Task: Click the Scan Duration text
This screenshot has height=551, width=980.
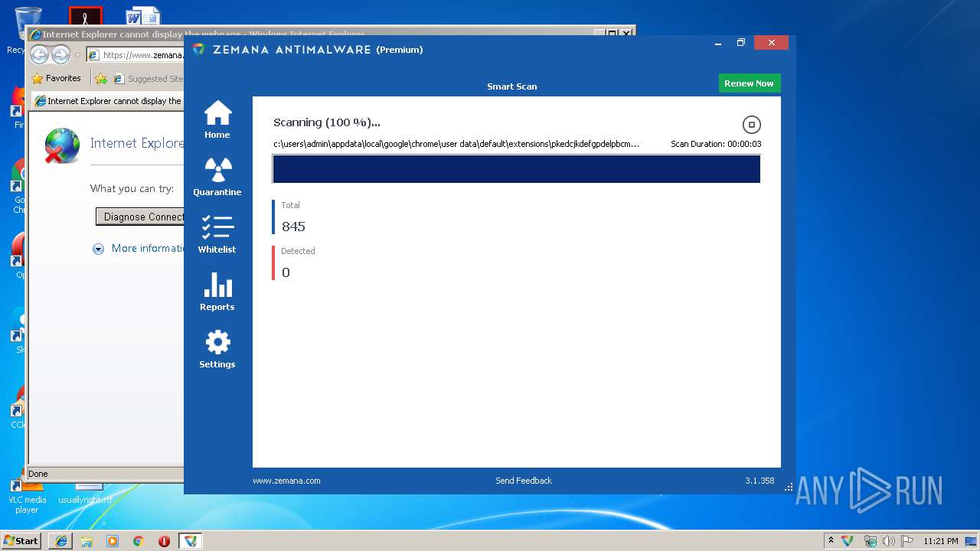Action: tap(716, 144)
